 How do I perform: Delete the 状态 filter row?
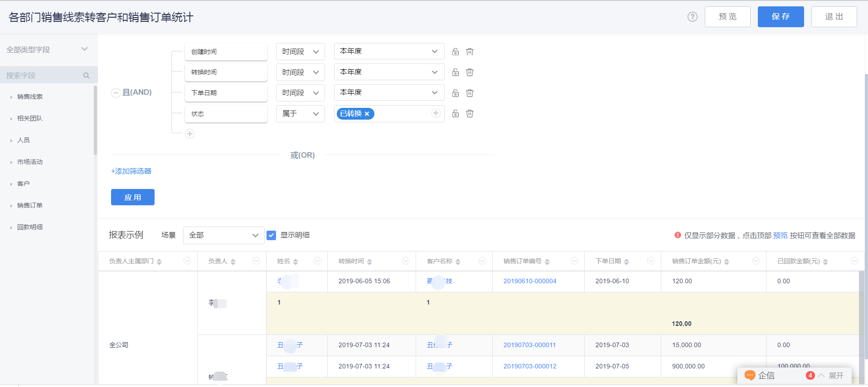(x=470, y=113)
